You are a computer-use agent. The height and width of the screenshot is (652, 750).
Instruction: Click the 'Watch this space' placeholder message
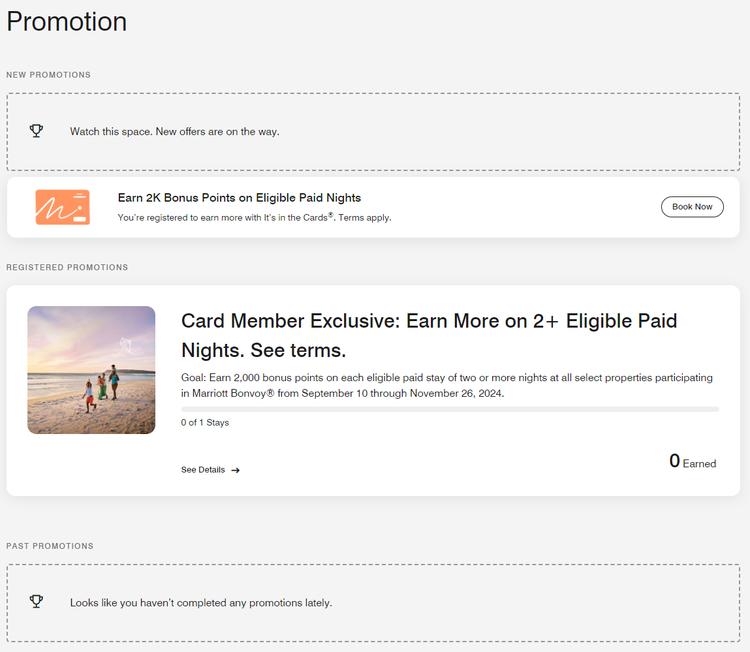click(175, 131)
